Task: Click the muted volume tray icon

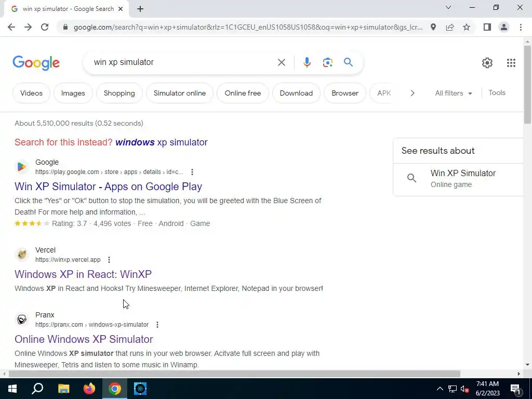Action: (465, 389)
